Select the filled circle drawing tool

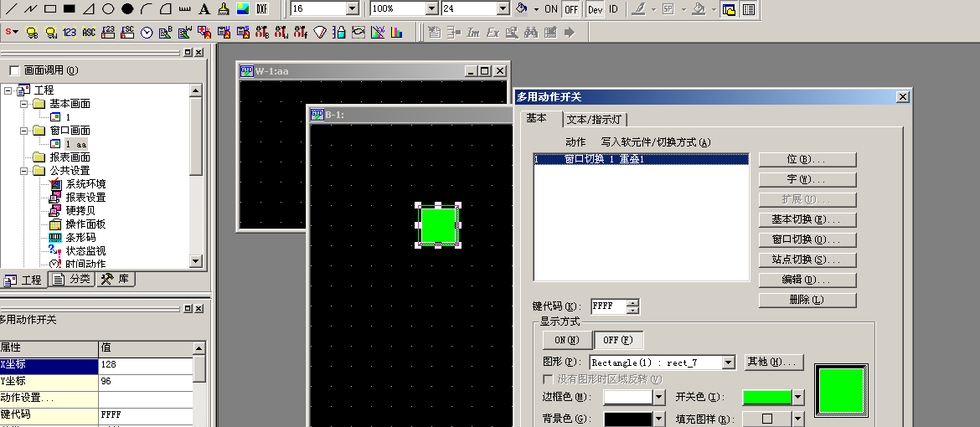coord(127,9)
